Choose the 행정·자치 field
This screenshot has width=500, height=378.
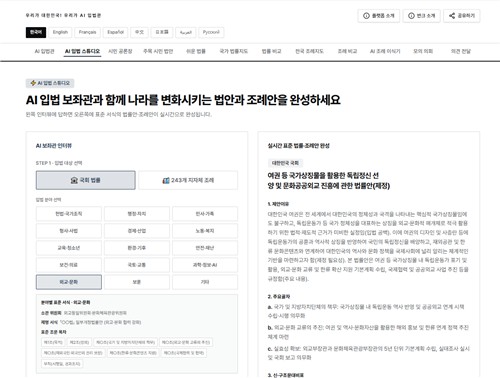137,214
